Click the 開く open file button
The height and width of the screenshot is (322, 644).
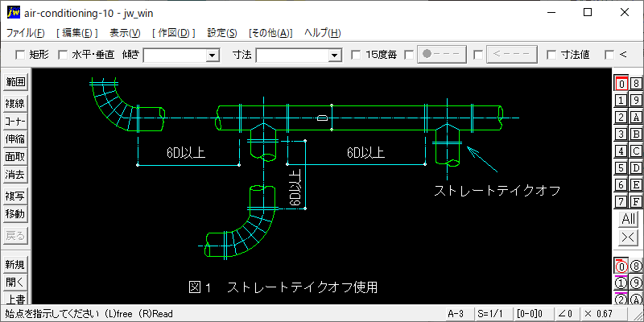15,283
